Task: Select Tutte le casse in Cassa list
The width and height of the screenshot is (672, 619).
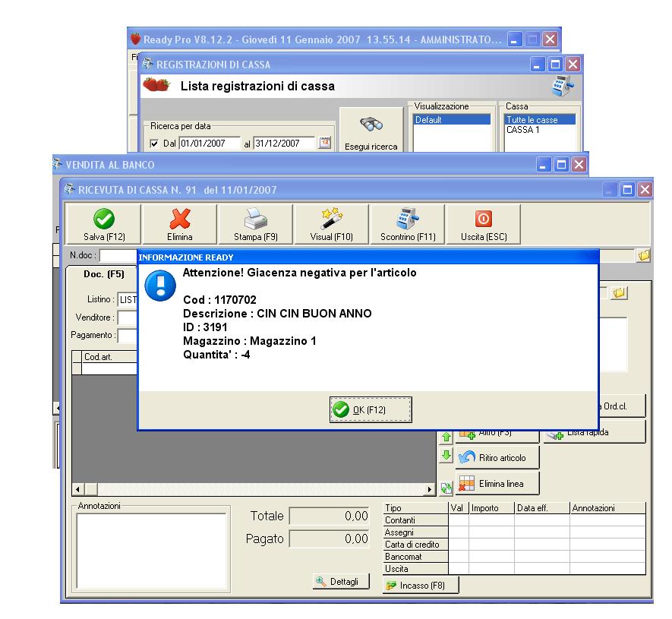Action: (x=540, y=119)
